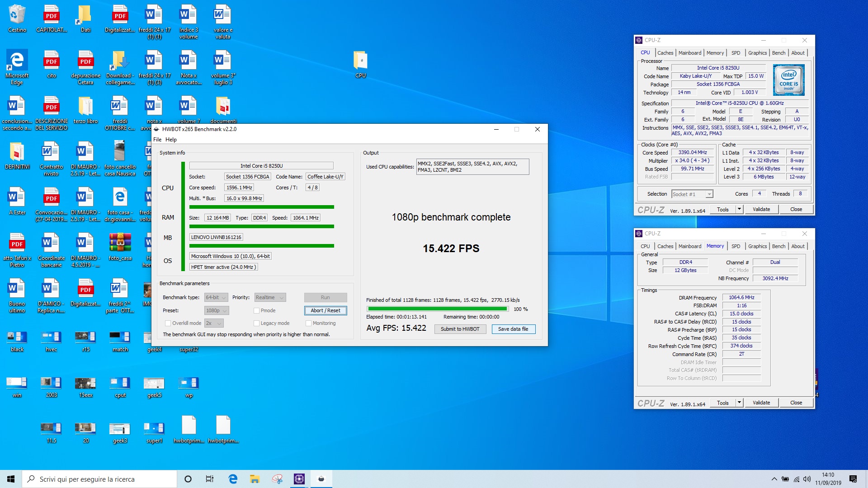Click the green RAM detection bar

coord(261,226)
